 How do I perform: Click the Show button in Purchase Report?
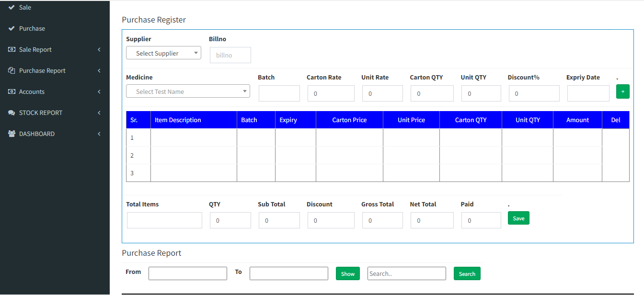[347, 274]
